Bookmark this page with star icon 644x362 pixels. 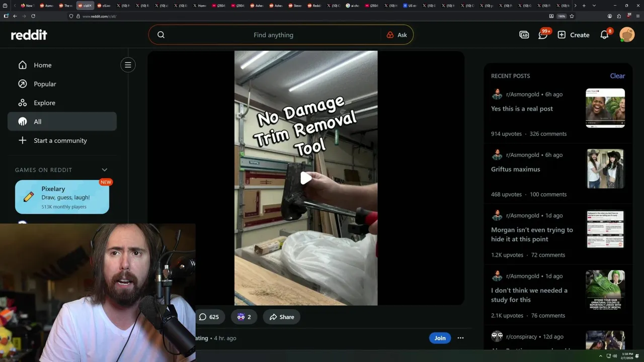click(572, 16)
